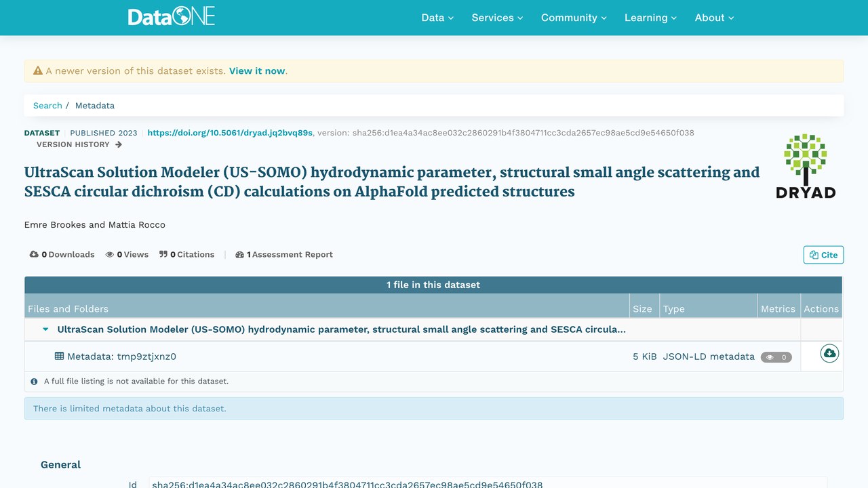This screenshot has width=868, height=488.
Task: Collapse the UltraScan Solution Modeler folder row
Action: (x=45, y=329)
